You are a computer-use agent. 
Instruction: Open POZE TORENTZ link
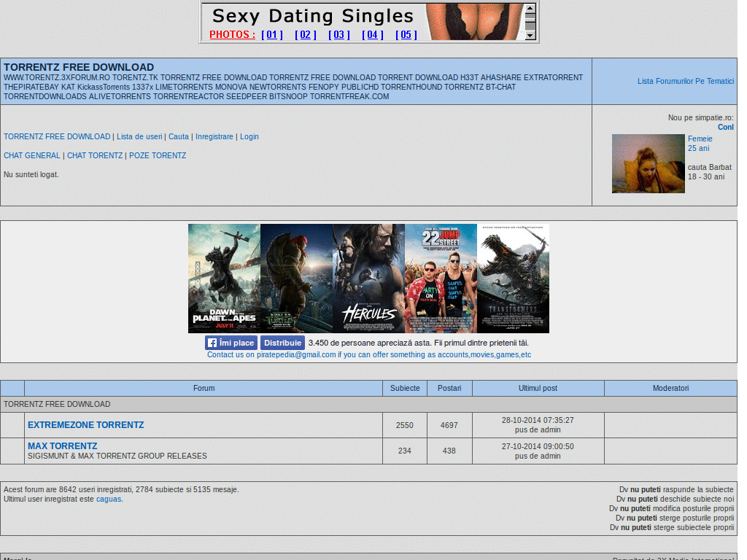point(158,156)
